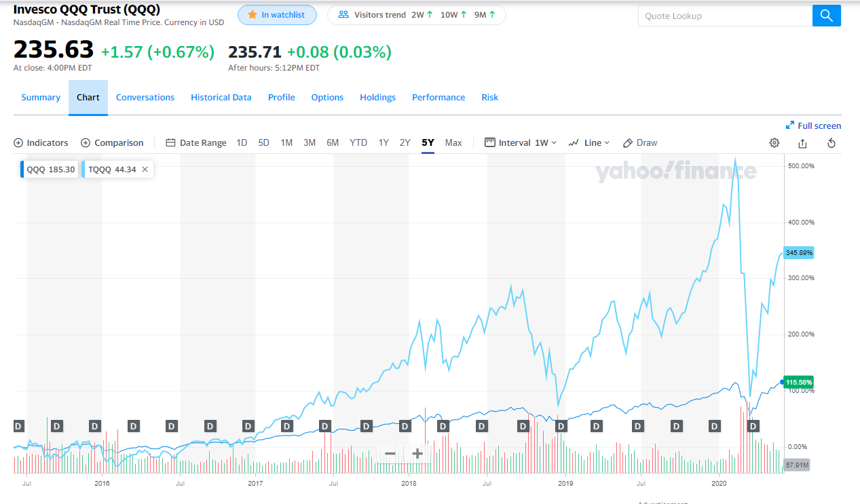Select 3M time range

pos(310,143)
